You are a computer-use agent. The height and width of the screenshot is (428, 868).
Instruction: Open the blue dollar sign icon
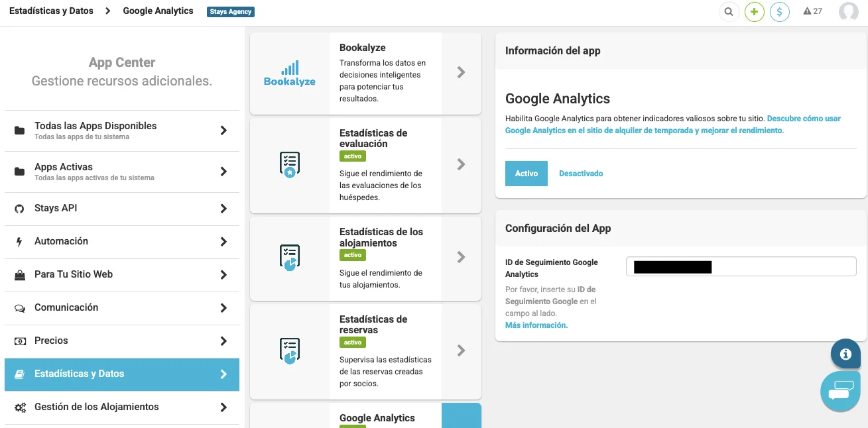(780, 11)
